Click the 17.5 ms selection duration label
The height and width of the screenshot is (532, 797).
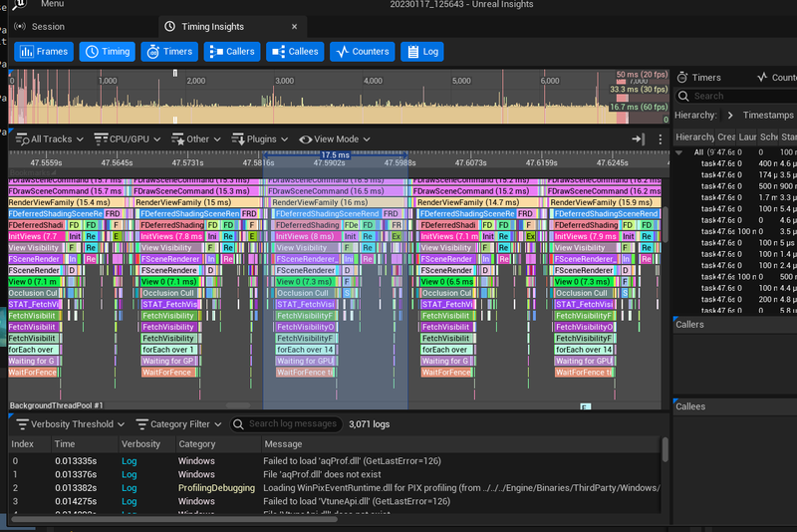(335, 154)
